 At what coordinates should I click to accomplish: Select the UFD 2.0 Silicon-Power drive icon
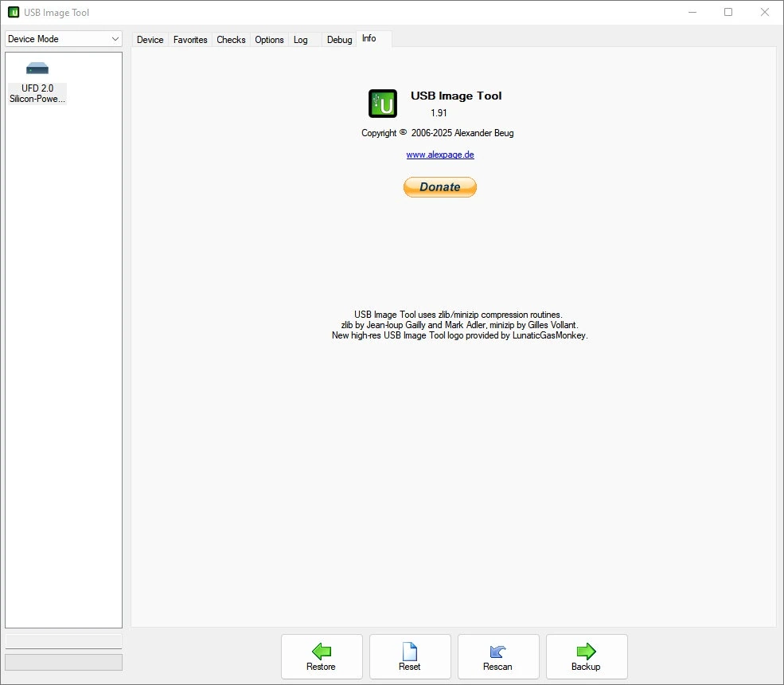(37, 83)
